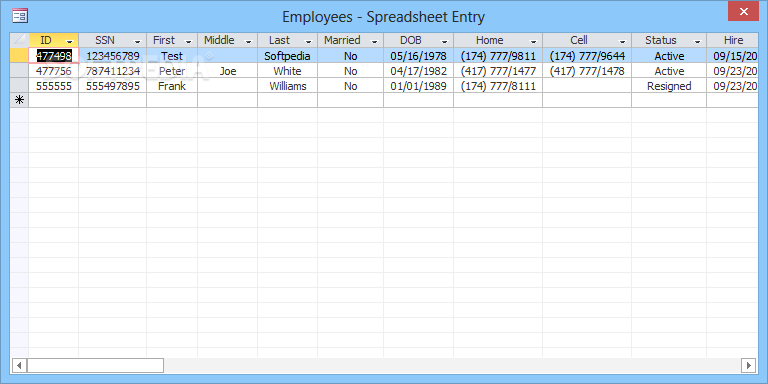The height and width of the screenshot is (384, 768).
Task: Click the horizontal scrollbar thumb
Action: point(96,365)
